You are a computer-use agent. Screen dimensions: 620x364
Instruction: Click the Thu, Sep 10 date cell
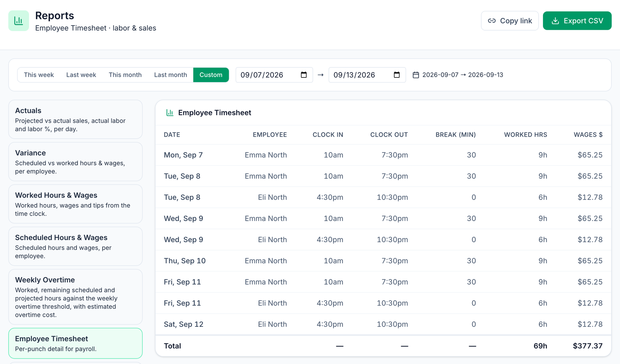[185, 261]
